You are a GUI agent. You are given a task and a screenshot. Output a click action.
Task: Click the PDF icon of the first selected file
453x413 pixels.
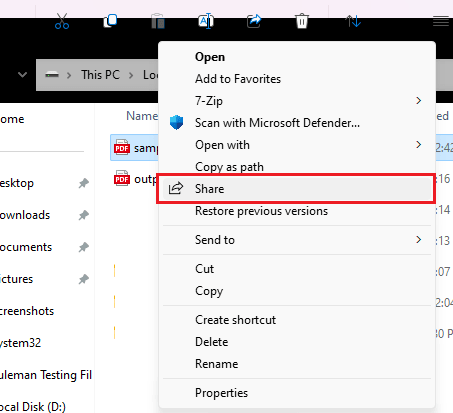click(122, 148)
